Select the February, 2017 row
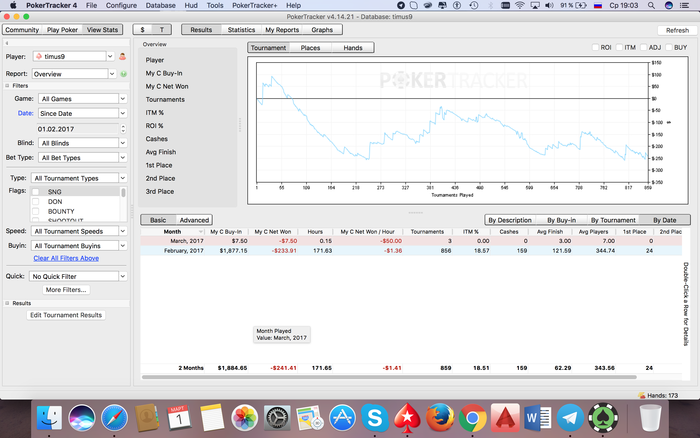Screen dimensions: 700x438 coord(411,251)
